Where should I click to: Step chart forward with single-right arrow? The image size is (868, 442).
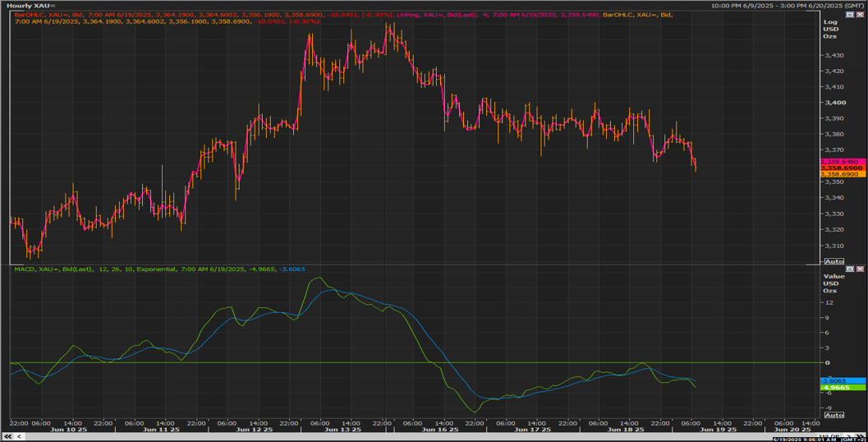850,436
